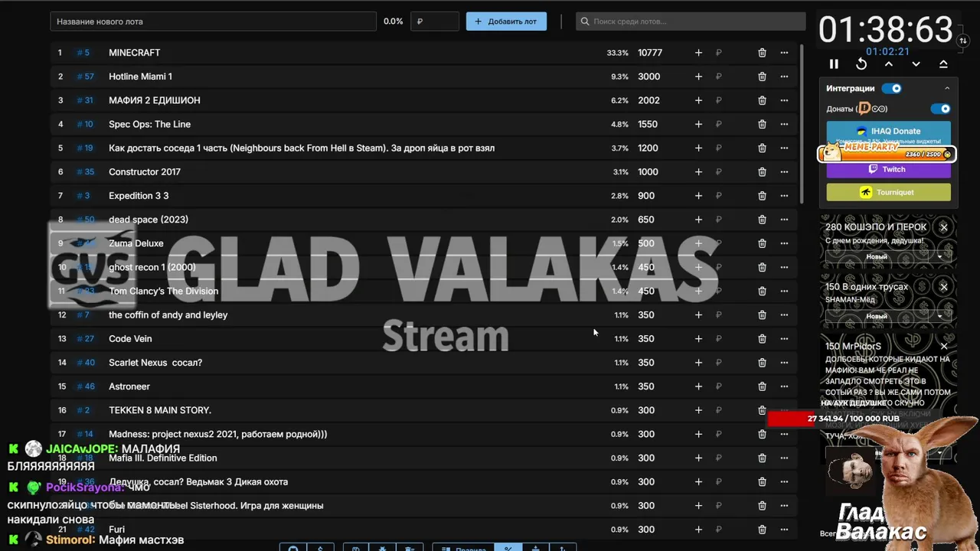This screenshot has width=980, height=551.
Task: Collapse the Интеграции panel chevron
Action: tap(947, 88)
